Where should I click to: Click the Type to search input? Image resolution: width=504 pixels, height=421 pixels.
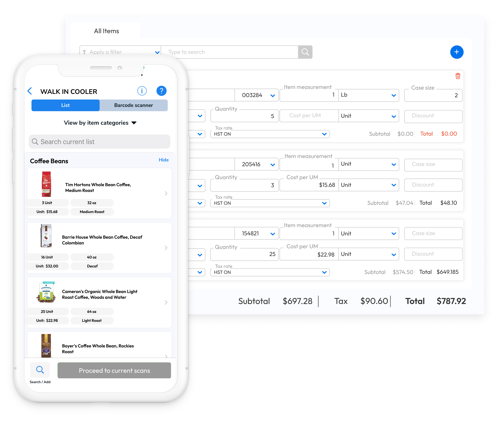(229, 52)
